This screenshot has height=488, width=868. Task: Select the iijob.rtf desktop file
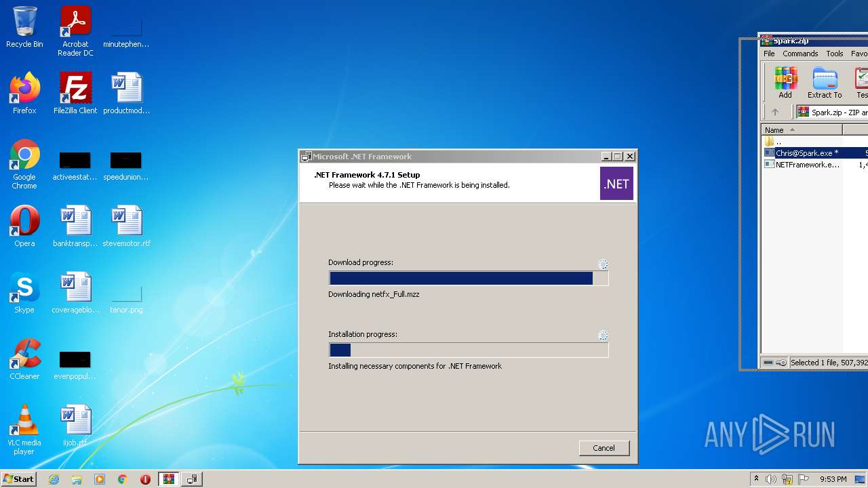(75, 426)
